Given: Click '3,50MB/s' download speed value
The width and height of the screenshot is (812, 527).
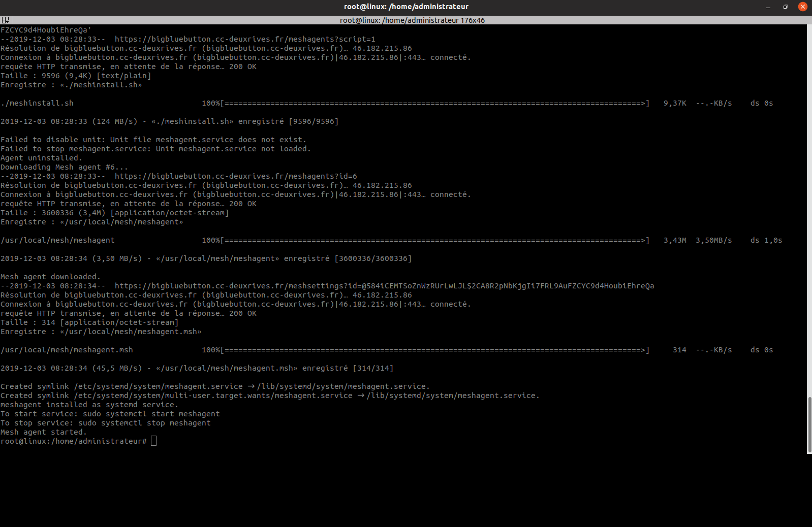Looking at the screenshot, I should pyautogui.click(x=714, y=240).
